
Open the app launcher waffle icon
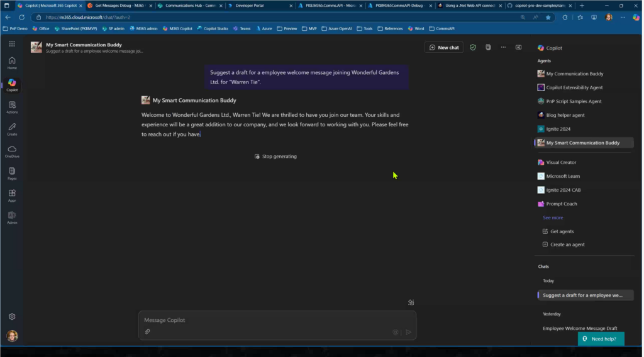tap(12, 44)
